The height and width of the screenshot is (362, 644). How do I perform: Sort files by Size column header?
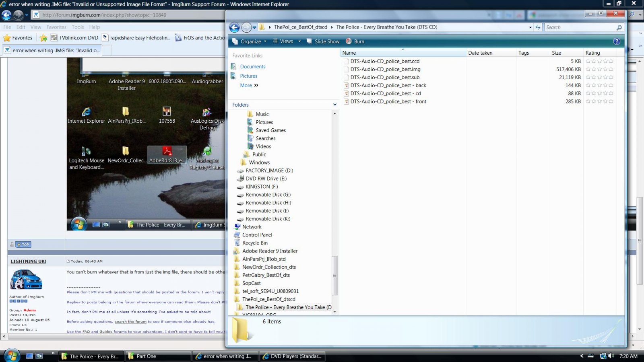557,53
